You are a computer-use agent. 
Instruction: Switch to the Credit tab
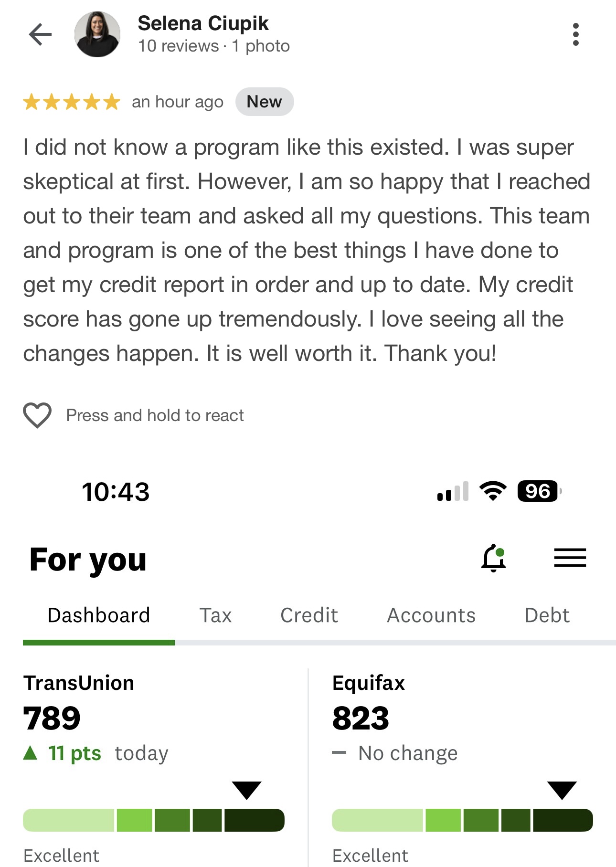(309, 615)
